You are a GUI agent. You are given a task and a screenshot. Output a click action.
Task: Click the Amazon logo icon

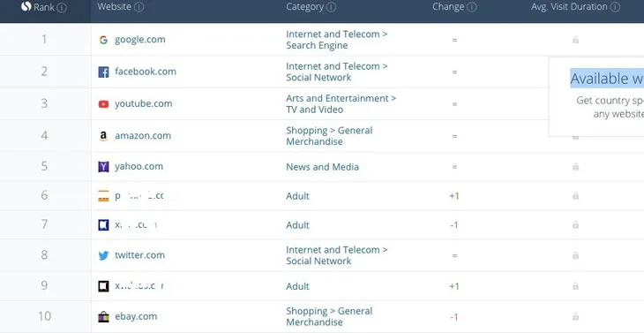pos(103,136)
